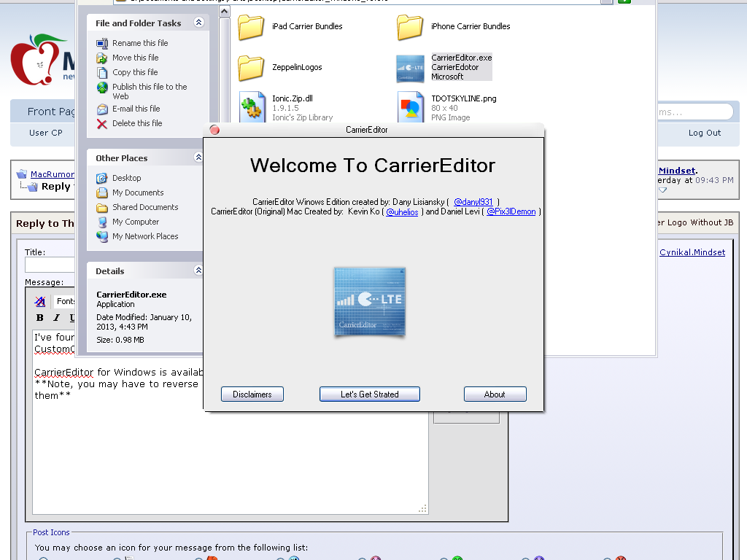The image size is (747, 560).
Task: Collapse the Other Places panel
Action: tap(198, 157)
